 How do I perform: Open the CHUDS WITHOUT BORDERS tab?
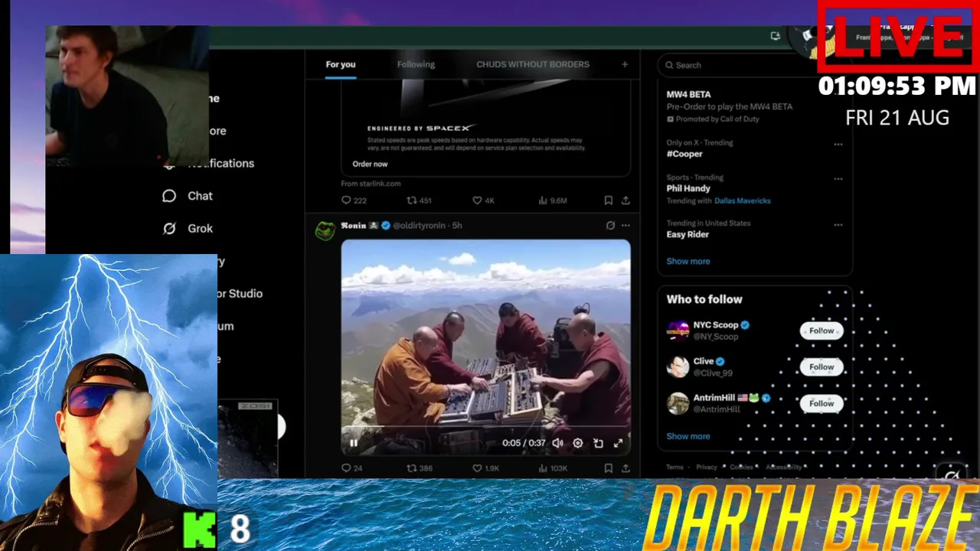[533, 64]
